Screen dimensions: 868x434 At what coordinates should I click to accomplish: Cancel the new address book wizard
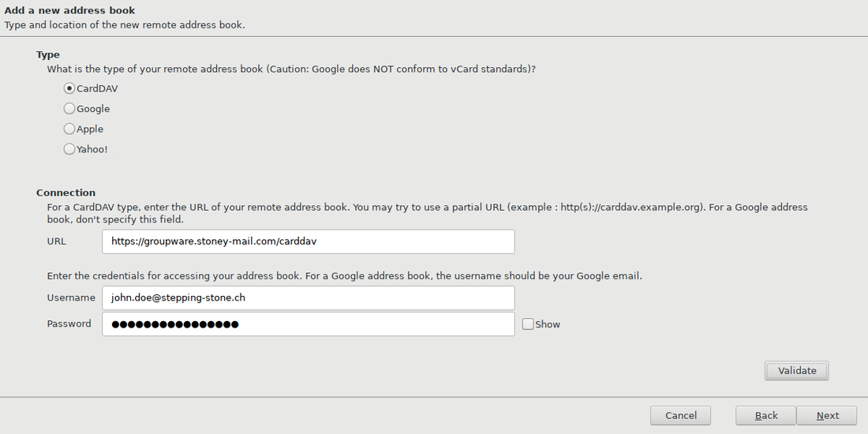click(680, 416)
